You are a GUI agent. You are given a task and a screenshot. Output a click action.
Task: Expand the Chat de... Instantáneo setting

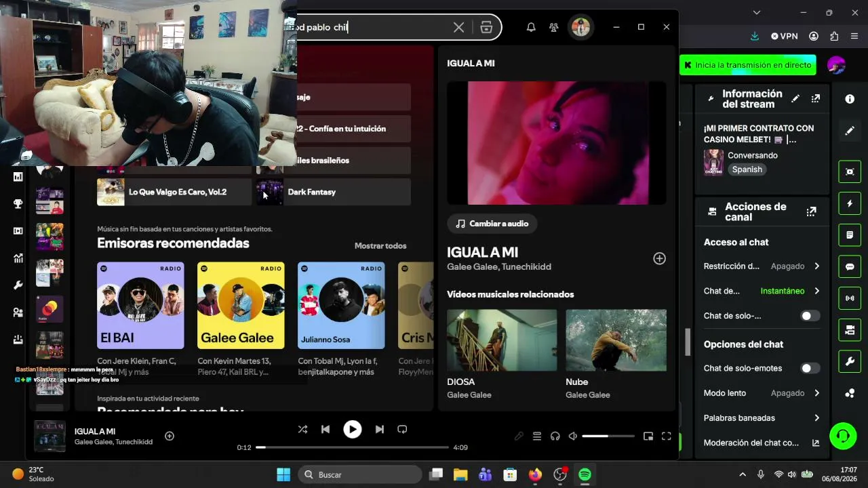[762, 291]
